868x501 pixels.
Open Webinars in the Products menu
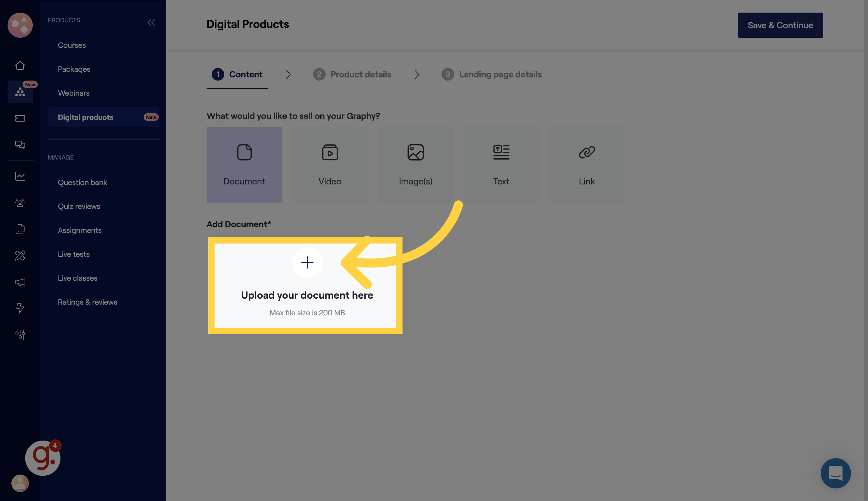point(74,93)
